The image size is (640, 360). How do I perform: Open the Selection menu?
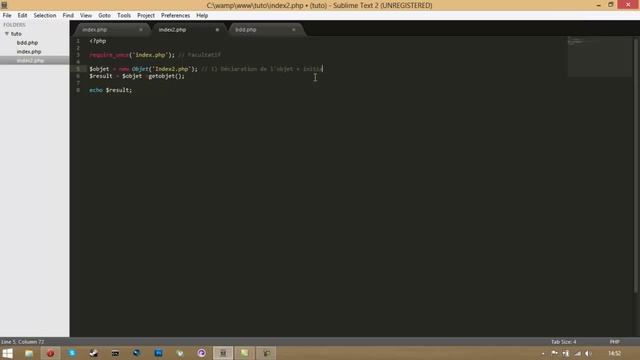[x=44, y=16]
